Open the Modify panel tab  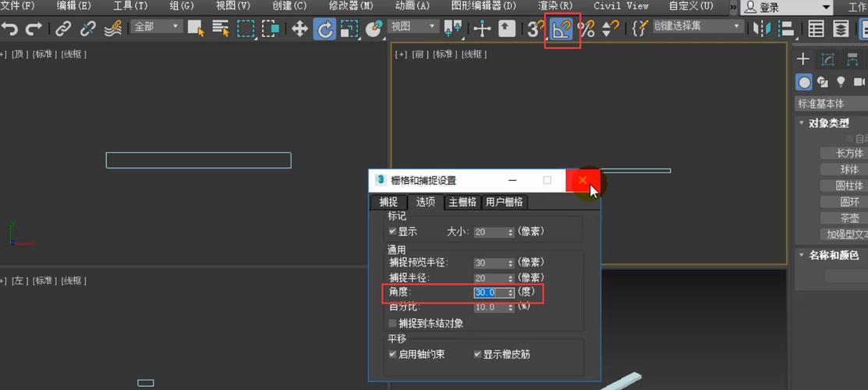pyautogui.click(x=827, y=58)
